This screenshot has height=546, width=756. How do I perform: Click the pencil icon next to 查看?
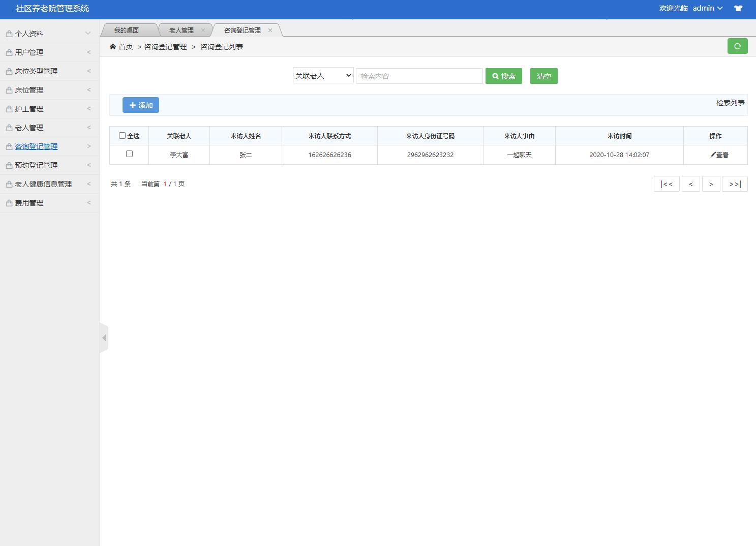713,155
